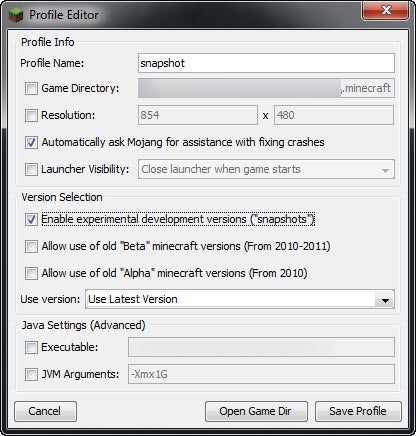
Task: Enable the Launcher Visibility checkbox
Action: [31, 169]
